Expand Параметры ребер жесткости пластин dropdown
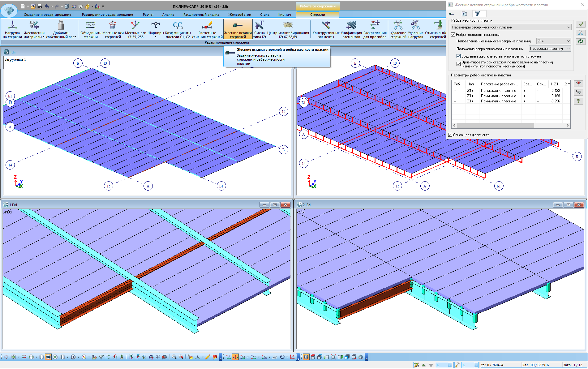The width and height of the screenshot is (588, 369). click(x=511, y=27)
